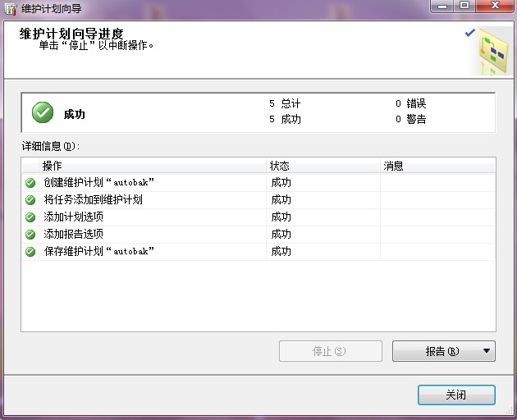Click the 详细信息(D): label
This screenshot has height=420, width=517.
(51, 146)
